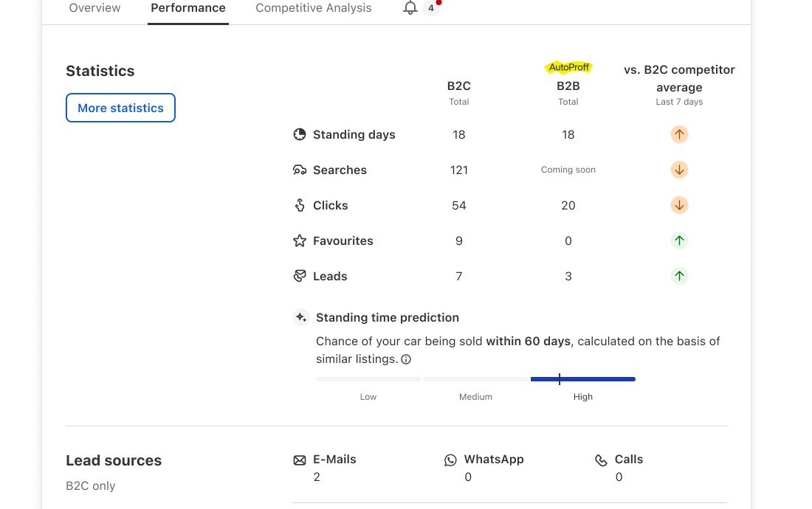Viewport: 812px width, 509px height.
Task: Click the Medium segment of prediction bar
Action: pyautogui.click(x=475, y=379)
